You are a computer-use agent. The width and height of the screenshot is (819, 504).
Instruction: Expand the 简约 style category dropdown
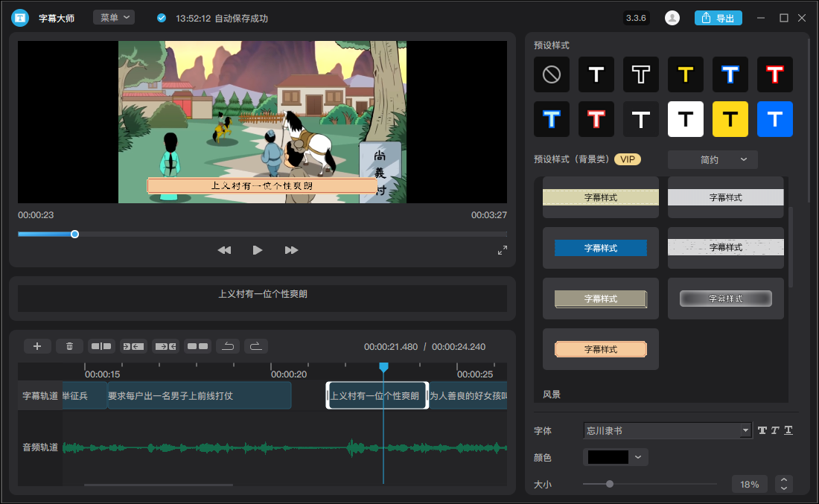click(x=713, y=159)
